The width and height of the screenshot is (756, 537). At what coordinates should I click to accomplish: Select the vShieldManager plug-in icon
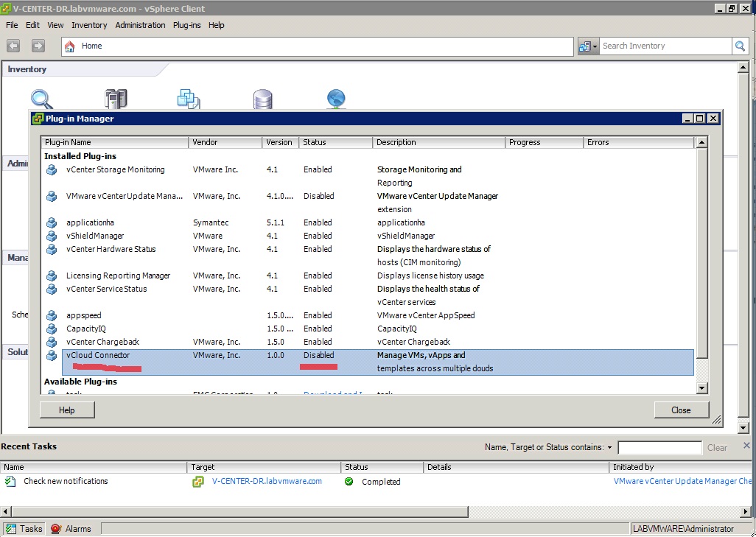tap(52, 236)
